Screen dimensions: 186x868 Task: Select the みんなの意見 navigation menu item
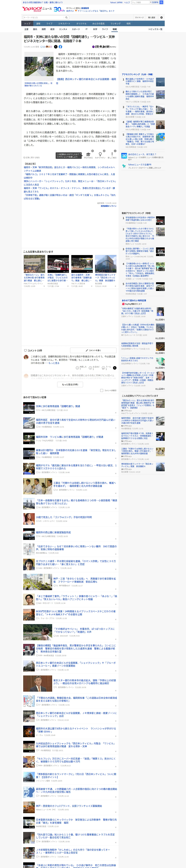(x=98, y=24)
